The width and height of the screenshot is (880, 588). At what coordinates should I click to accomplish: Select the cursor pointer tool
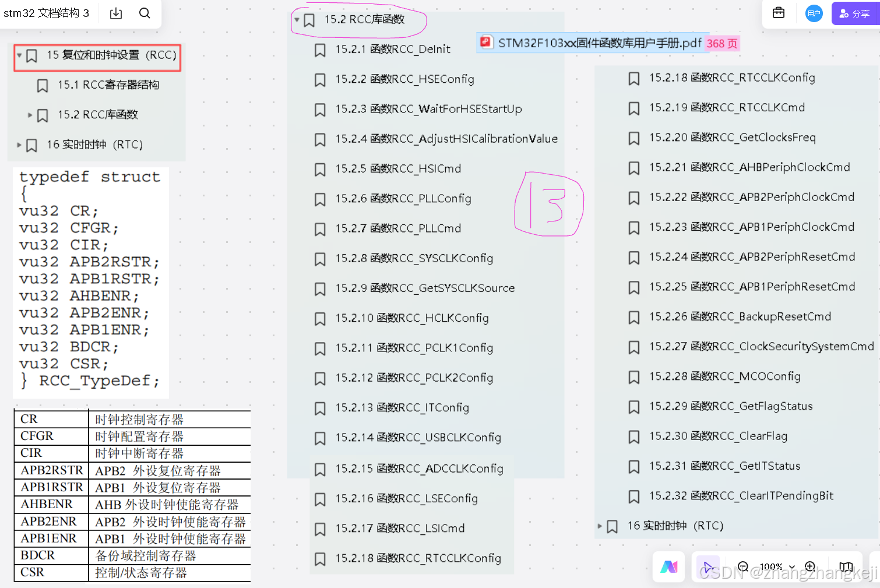708,567
